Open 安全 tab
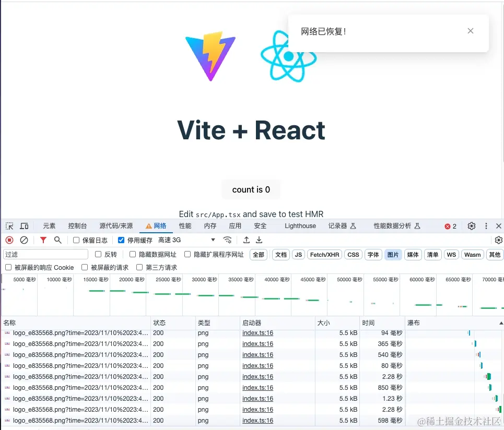The height and width of the screenshot is (430, 504). click(260, 226)
